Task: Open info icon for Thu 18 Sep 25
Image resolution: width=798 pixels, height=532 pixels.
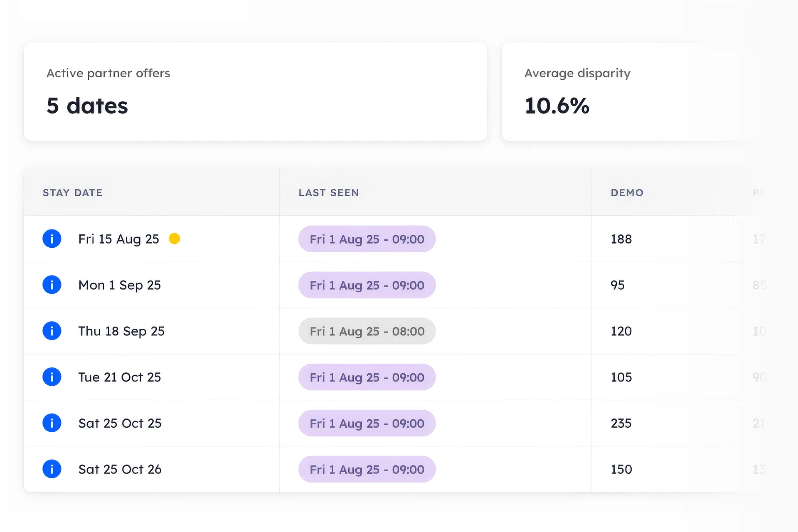Action: coord(52,331)
